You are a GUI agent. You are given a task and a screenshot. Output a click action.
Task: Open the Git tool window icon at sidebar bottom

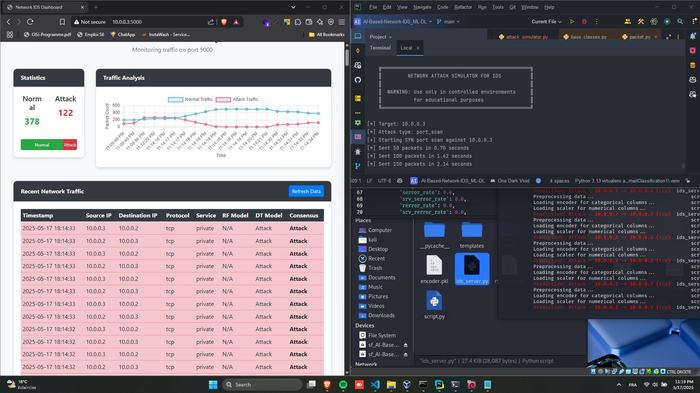(x=358, y=166)
